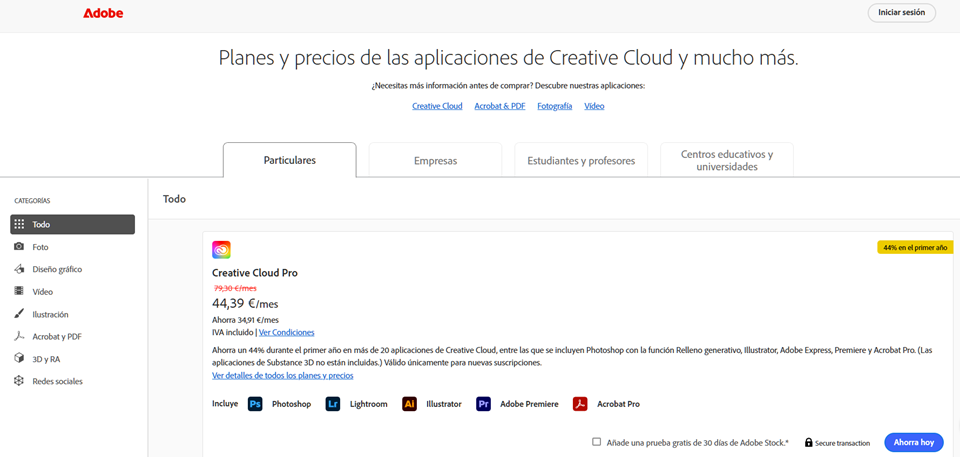Click the Acrobat Pro app name label
Viewport: 960px width, 457px height.
[x=618, y=404]
